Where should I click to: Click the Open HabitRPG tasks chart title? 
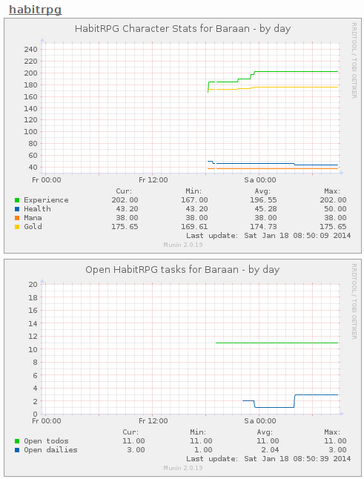tap(183, 270)
